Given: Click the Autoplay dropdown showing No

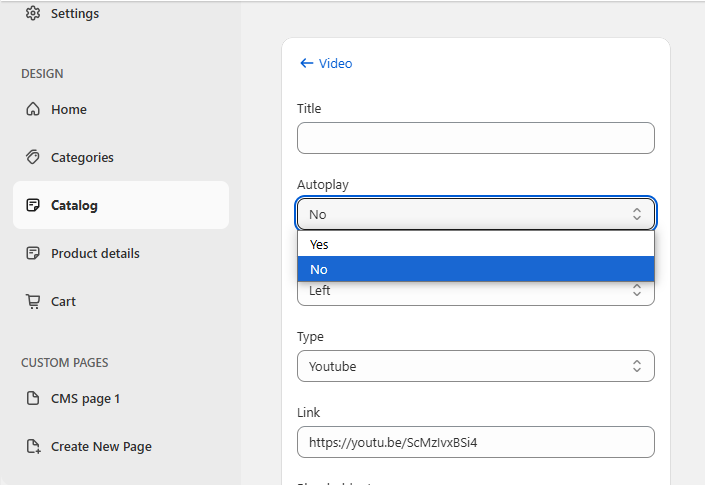Looking at the screenshot, I should 476,214.
